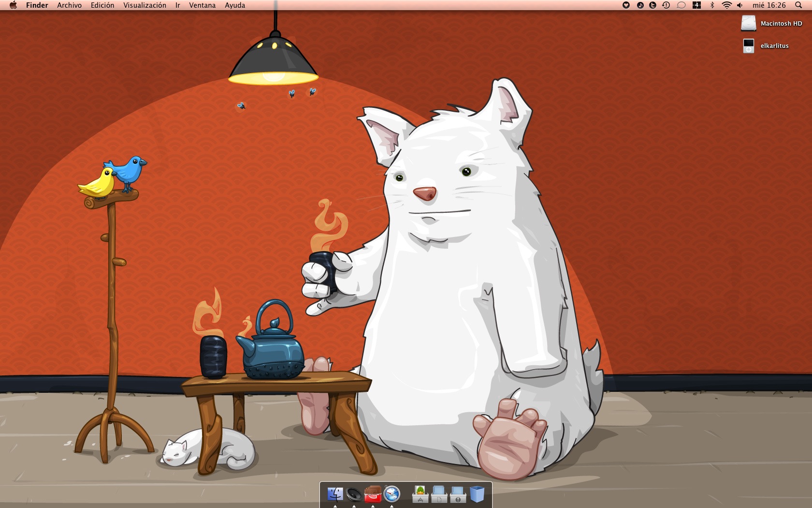Select the elkarlitus iPod desktop icon

pos(748,45)
